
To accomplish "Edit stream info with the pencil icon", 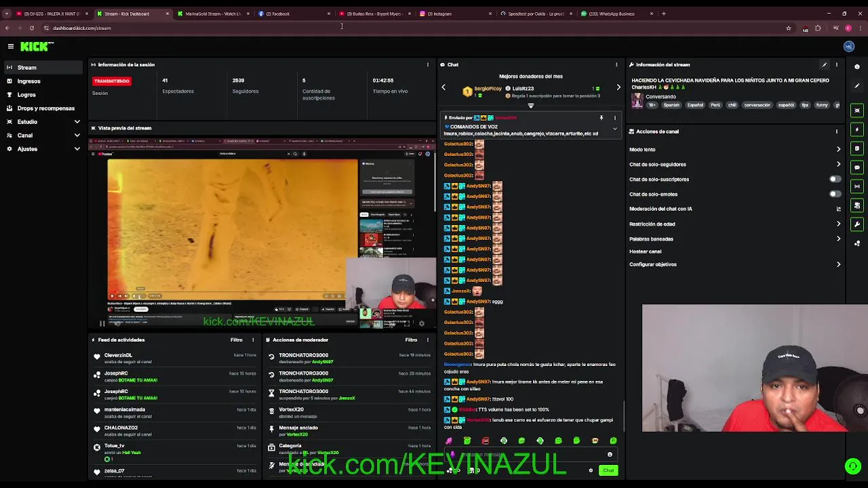I will tap(825, 64).
